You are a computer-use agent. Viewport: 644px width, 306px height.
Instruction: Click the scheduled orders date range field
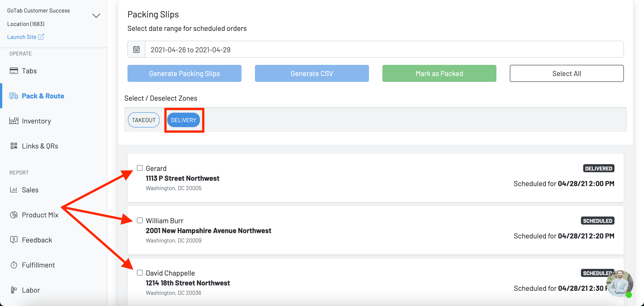(x=384, y=49)
